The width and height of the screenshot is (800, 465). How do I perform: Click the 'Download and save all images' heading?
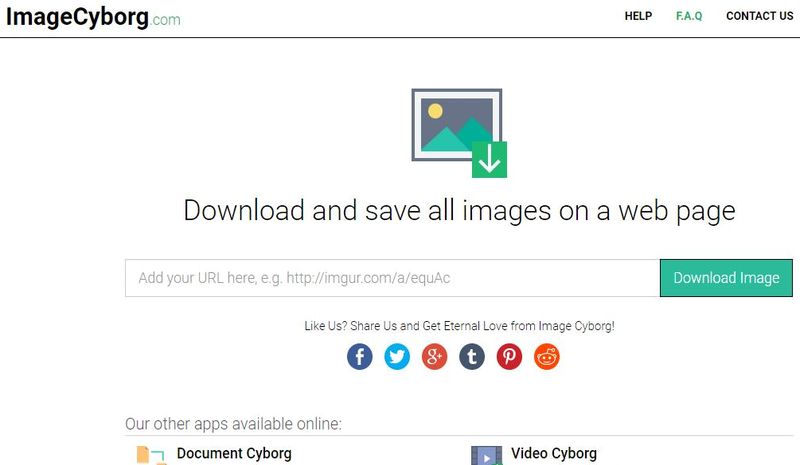tap(459, 211)
